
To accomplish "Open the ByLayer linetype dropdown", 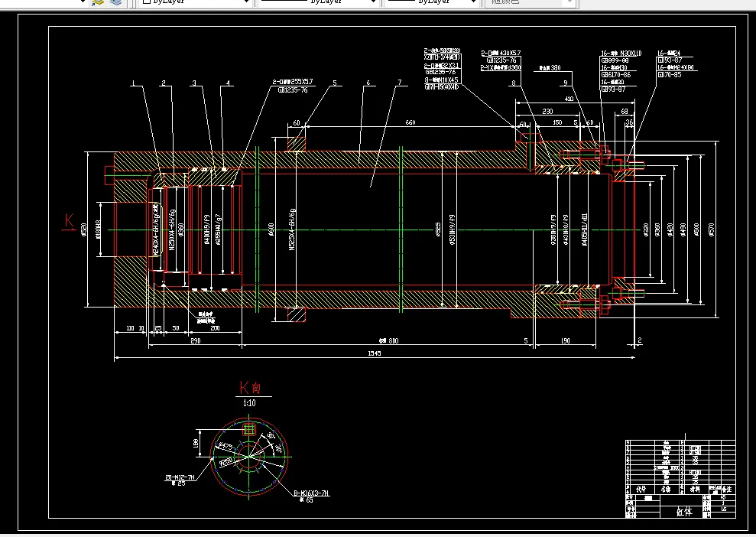I will click(x=318, y=2).
